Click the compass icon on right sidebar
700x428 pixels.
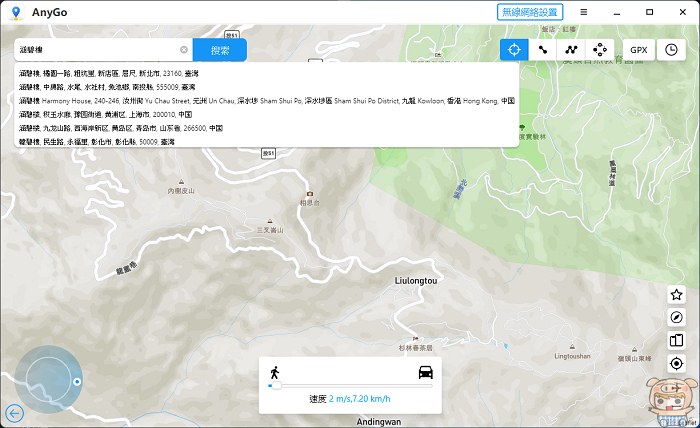tap(677, 317)
